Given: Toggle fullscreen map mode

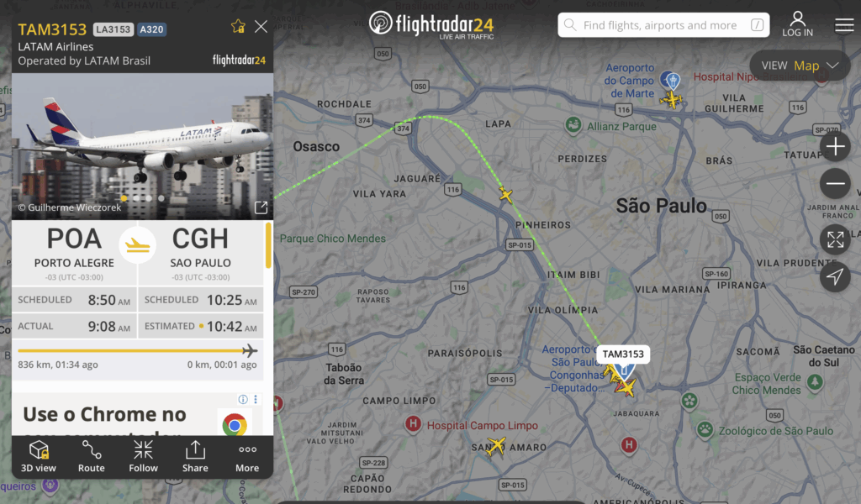Looking at the screenshot, I should [x=835, y=239].
